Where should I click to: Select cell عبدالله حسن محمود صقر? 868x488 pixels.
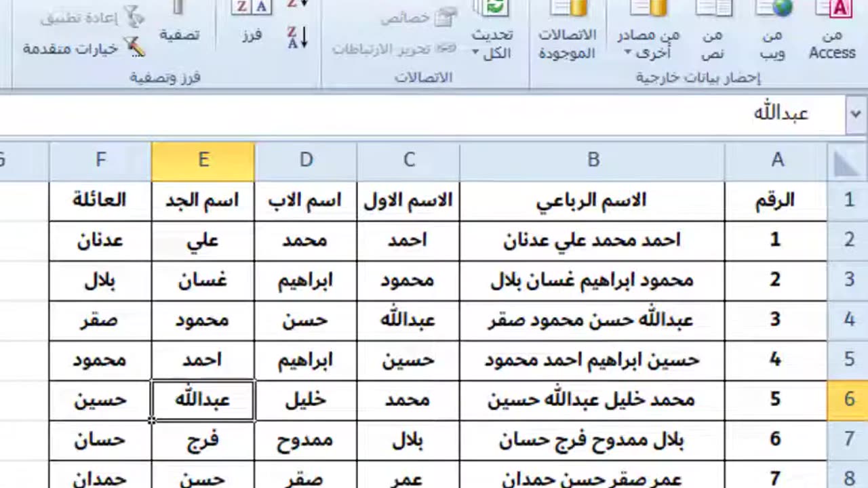tap(593, 321)
